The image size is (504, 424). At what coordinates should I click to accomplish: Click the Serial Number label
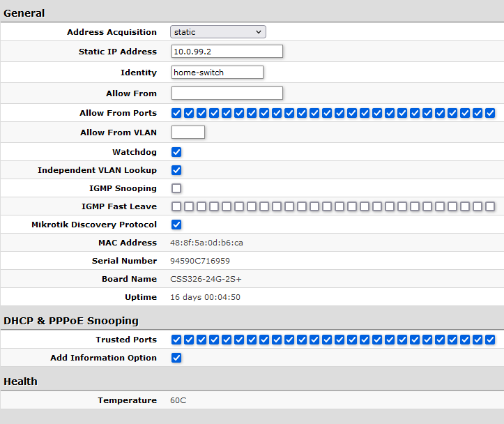(x=124, y=261)
